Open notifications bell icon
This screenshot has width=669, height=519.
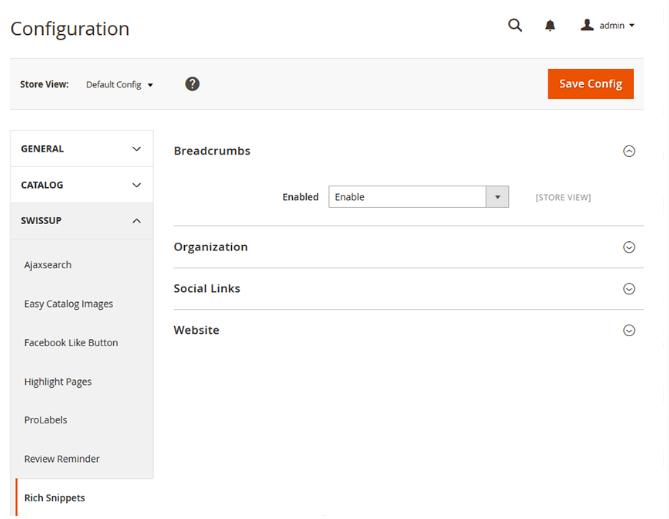click(x=550, y=26)
